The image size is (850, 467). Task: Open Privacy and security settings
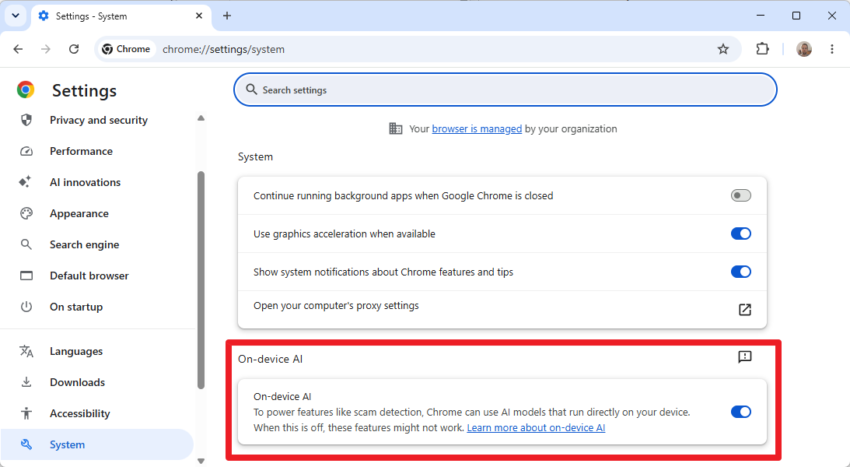pyautogui.click(x=98, y=120)
